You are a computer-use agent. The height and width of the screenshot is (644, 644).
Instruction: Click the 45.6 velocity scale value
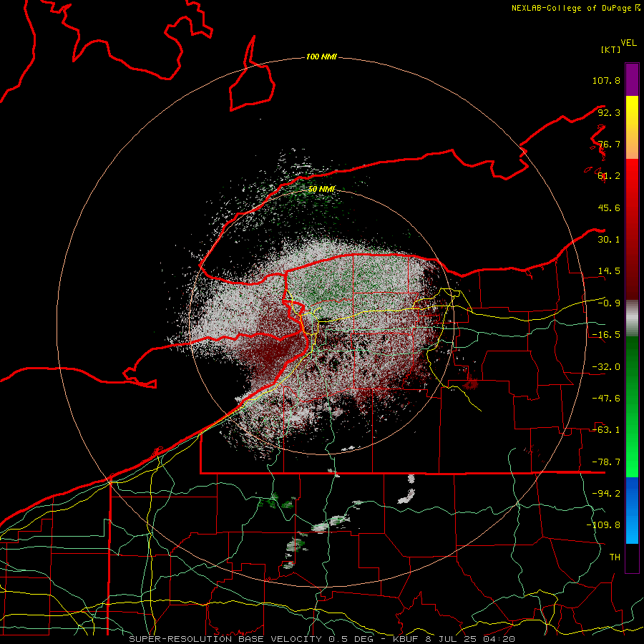click(609, 208)
